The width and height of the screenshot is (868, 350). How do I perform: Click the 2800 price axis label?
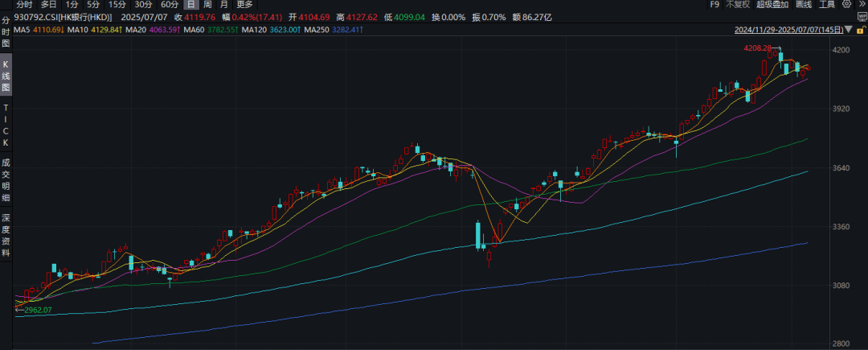pyautogui.click(x=841, y=344)
